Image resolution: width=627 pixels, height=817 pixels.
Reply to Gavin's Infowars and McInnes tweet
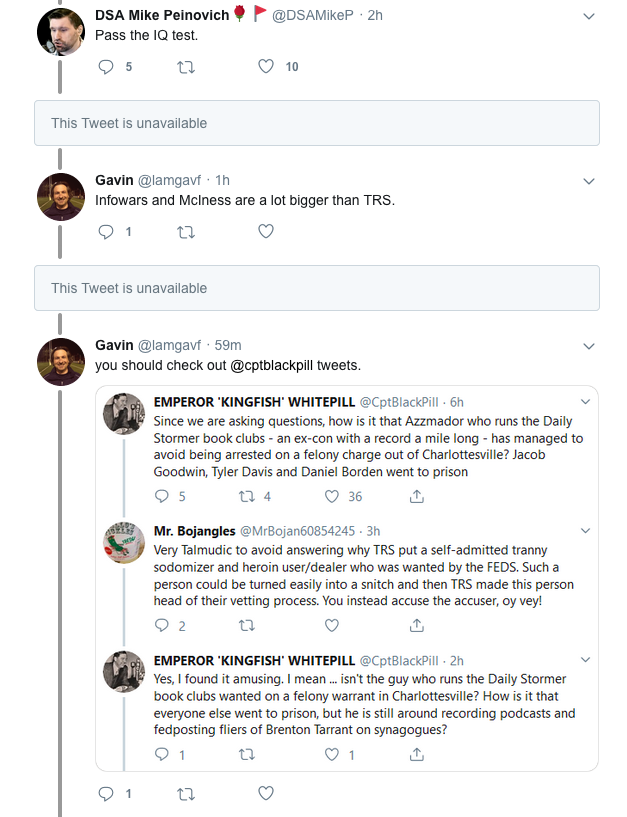coord(107,232)
